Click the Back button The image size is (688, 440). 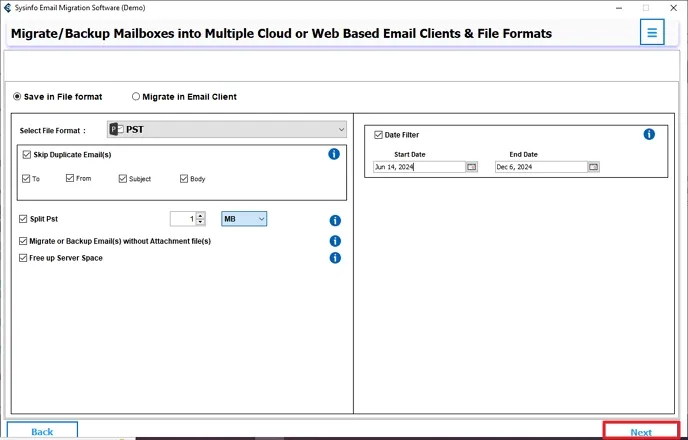42,432
